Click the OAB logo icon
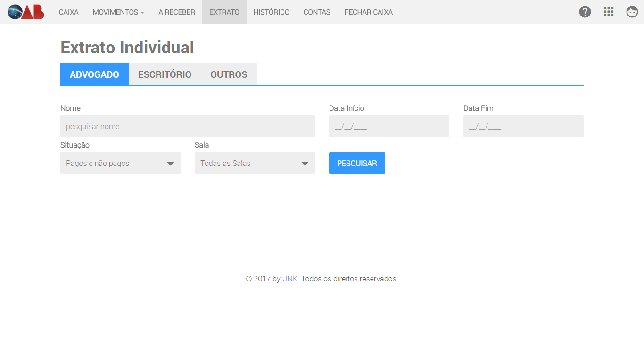The image size is (644, 362). click(26, 12)
